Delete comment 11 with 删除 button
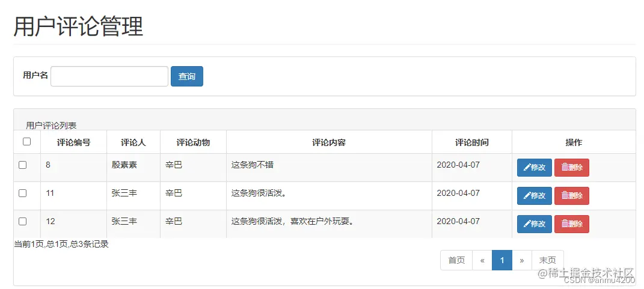Screen dimensions: 644x289 (572, 196)
